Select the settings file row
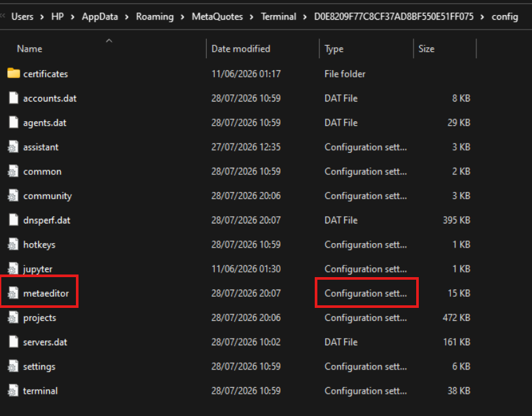The width and height of the screenshot is (532, 416). point(239,366)
